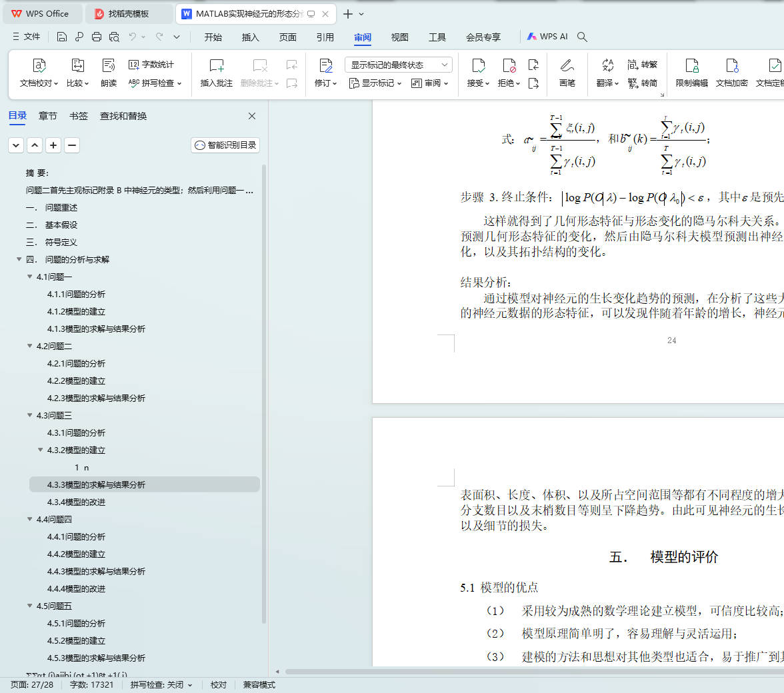
Task: Click the demote heading level minus button
Action: 72,145
